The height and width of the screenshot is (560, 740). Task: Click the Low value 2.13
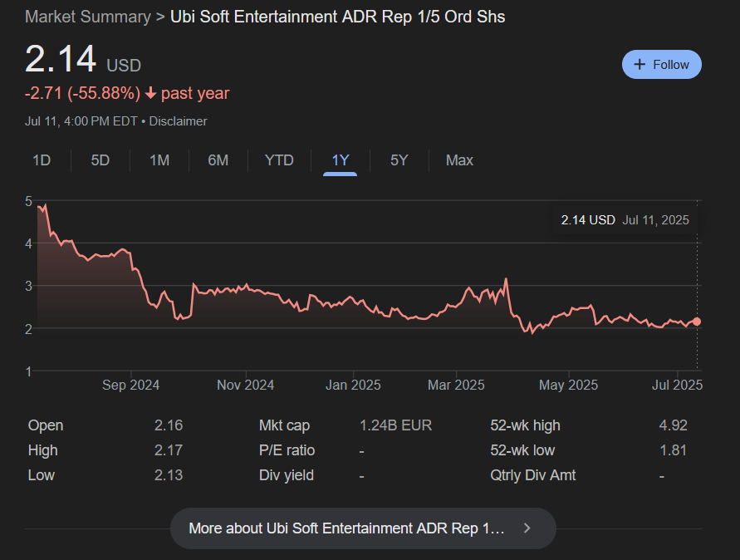tap(169, 475)
